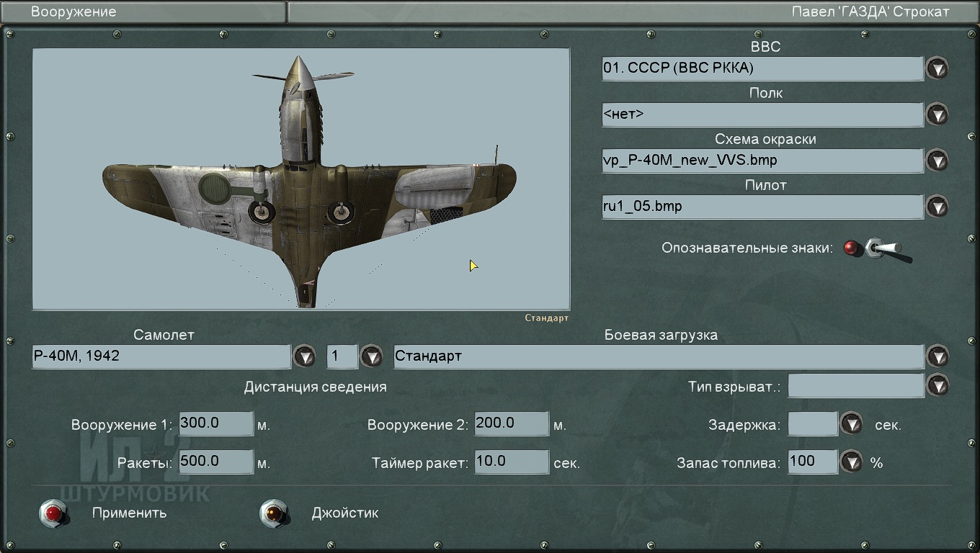This screenshot has height=553, width=980.
Task: Click the pilot name Павел 'ГАЗДА' Строкат
Action: [x=870, y=12]
